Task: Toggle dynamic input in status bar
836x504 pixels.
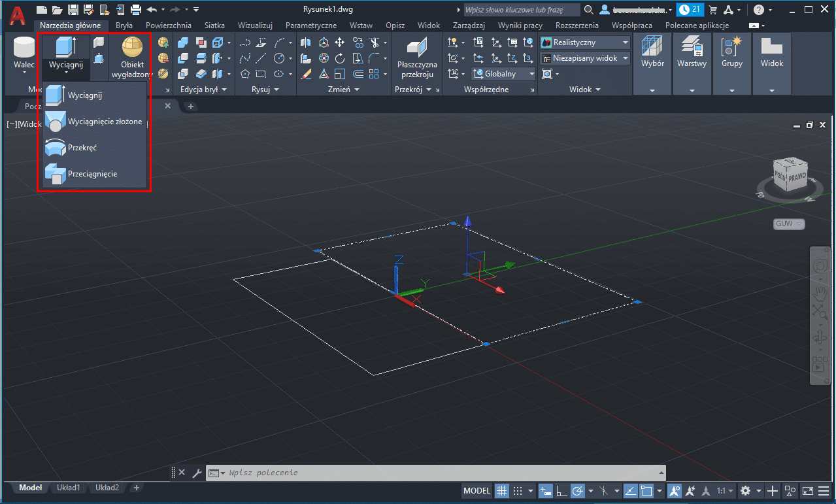Action: pyautogui.click(x=546, y=490)
